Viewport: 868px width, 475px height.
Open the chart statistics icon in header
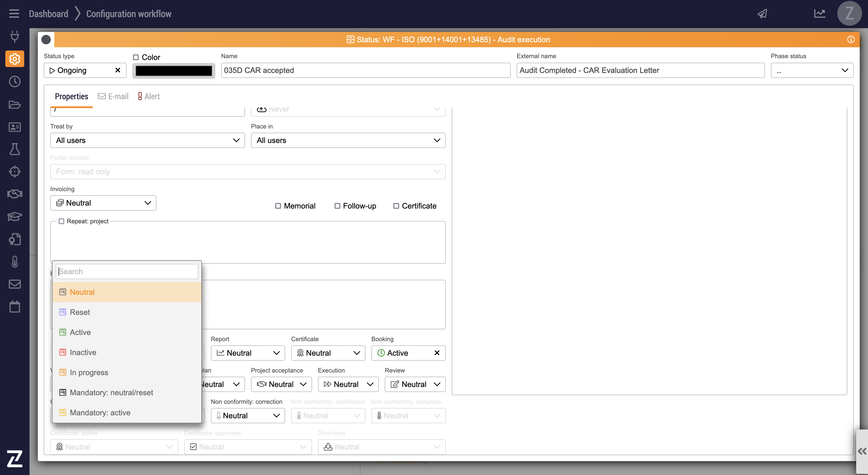point(820,14)
